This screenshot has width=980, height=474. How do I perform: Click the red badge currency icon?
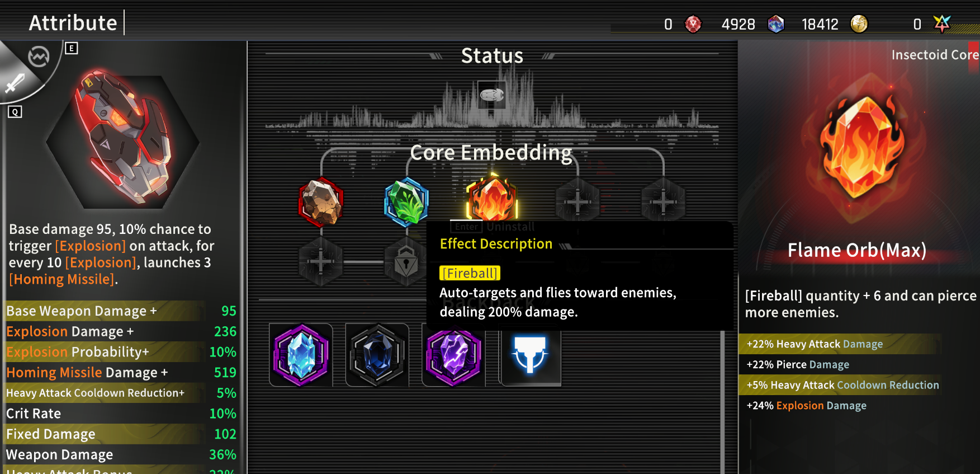click(x=693, y=24)
